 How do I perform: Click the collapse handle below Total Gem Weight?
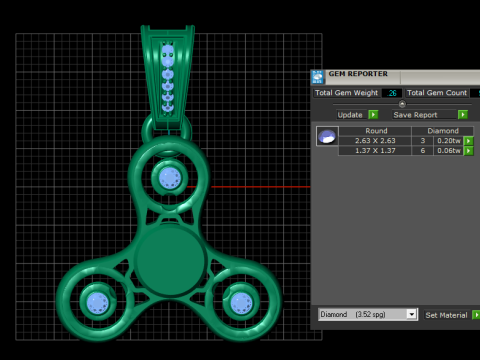point(402,104)
